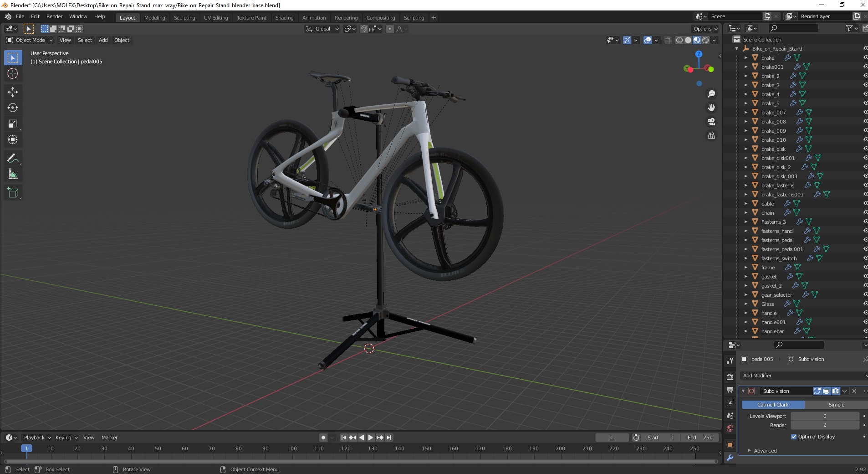This screenshot has width=868, height=474.
Task: Activate the Scale tool
Action: [13, 124]
